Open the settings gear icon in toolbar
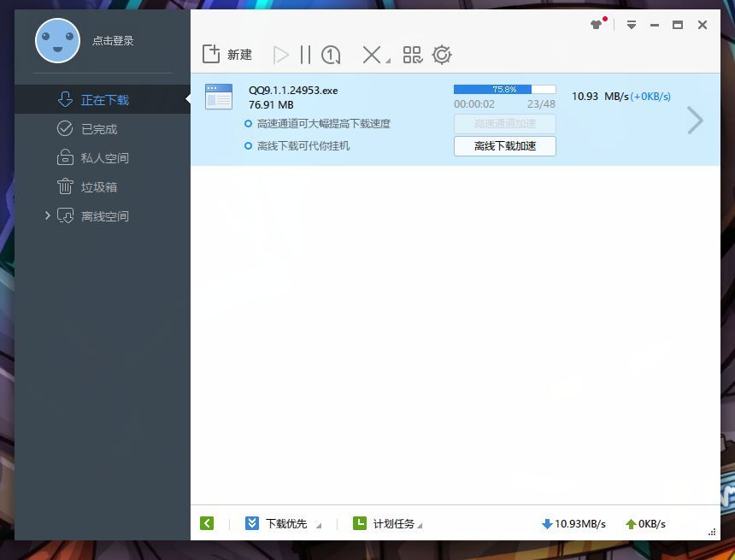 [x=442, y=56]
